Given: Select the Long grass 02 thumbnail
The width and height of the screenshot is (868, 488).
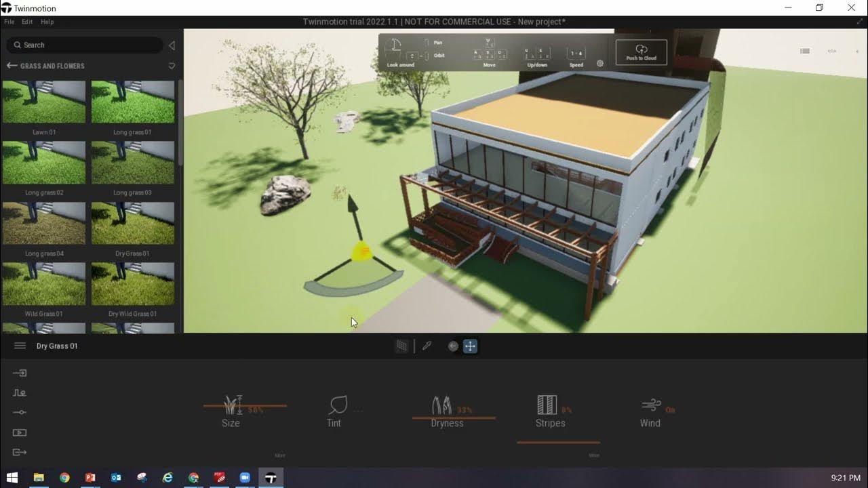Looking at the screenshot, I should pyautogui.click(x=44, y=163).
